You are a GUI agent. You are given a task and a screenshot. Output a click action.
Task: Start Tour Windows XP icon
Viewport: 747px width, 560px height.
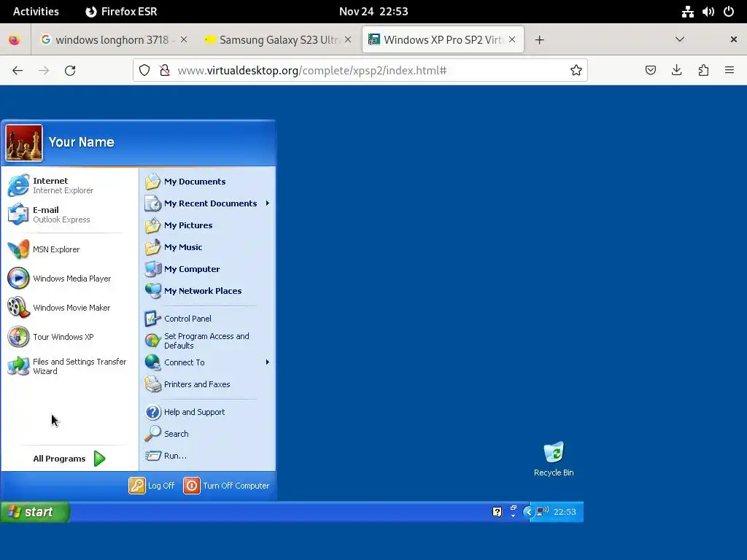[18, 337]
